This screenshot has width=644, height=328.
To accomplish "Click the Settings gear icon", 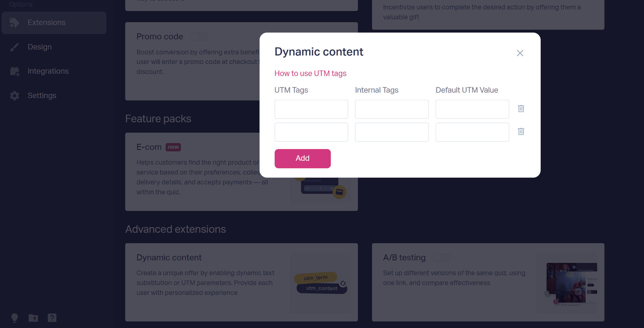I will [x=14, y=95].
